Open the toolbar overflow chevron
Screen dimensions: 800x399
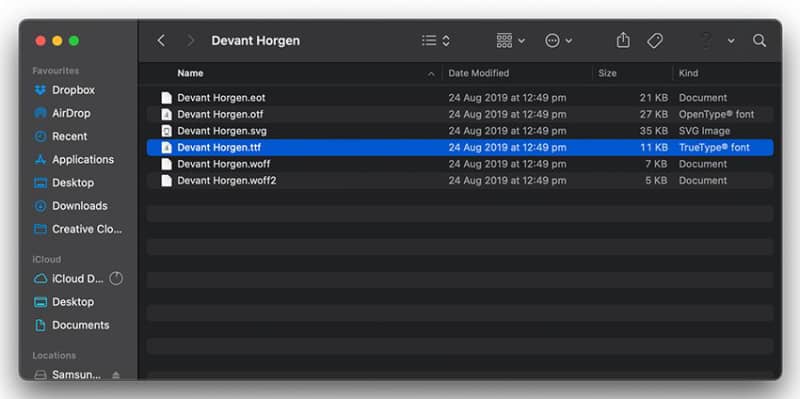tap(731, 41)
